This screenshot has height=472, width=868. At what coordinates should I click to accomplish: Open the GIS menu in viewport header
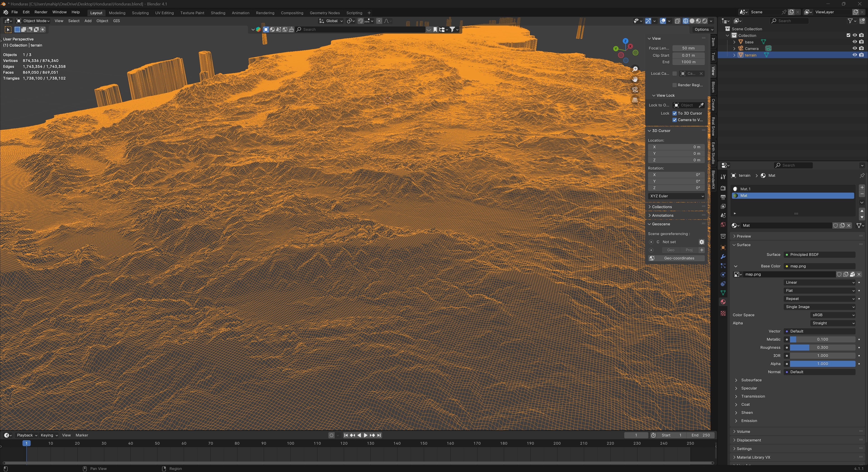click(x=116, y=21)
